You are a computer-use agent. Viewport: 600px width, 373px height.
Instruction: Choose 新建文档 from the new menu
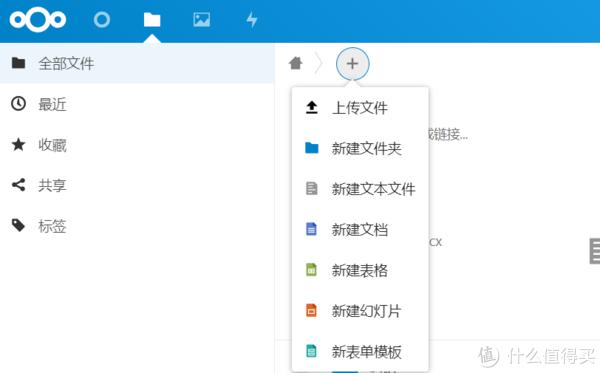[x=360, y=230]
